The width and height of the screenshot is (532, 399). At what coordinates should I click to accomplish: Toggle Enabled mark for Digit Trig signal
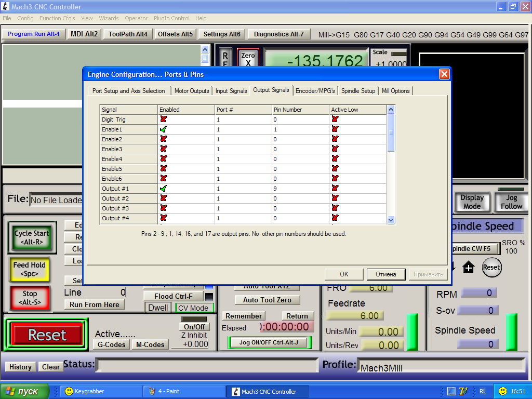[x=164, y=119]
